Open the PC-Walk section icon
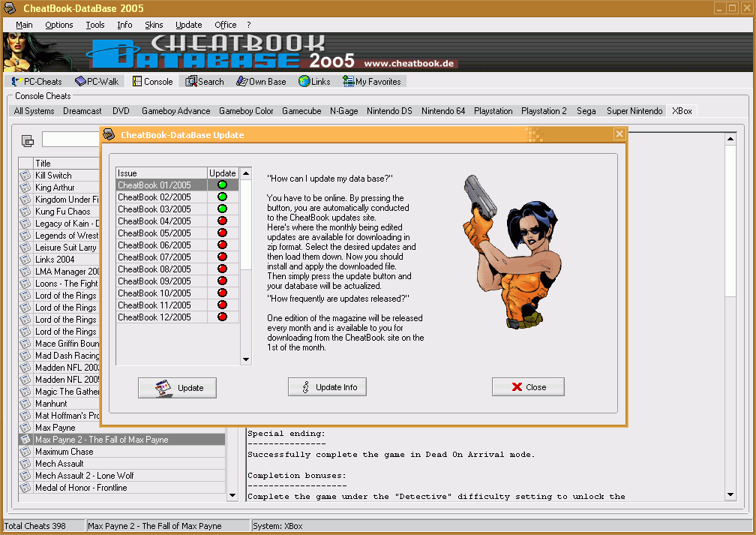The height and width of the screenshot is (535, 756). point(80,82)
